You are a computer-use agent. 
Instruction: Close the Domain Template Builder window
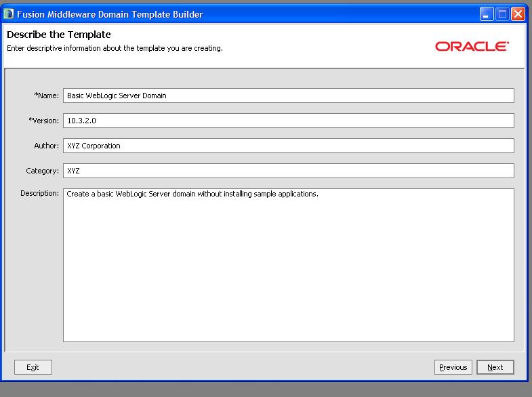(518, 14)
